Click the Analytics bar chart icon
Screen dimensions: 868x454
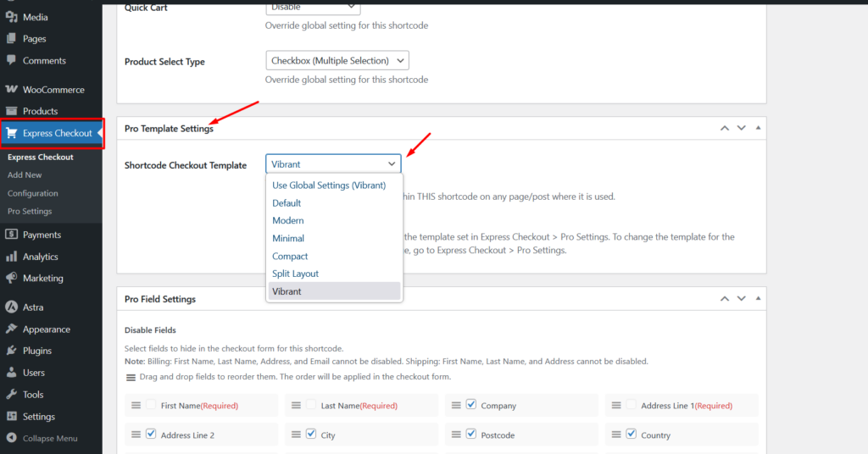click(11, 257)
